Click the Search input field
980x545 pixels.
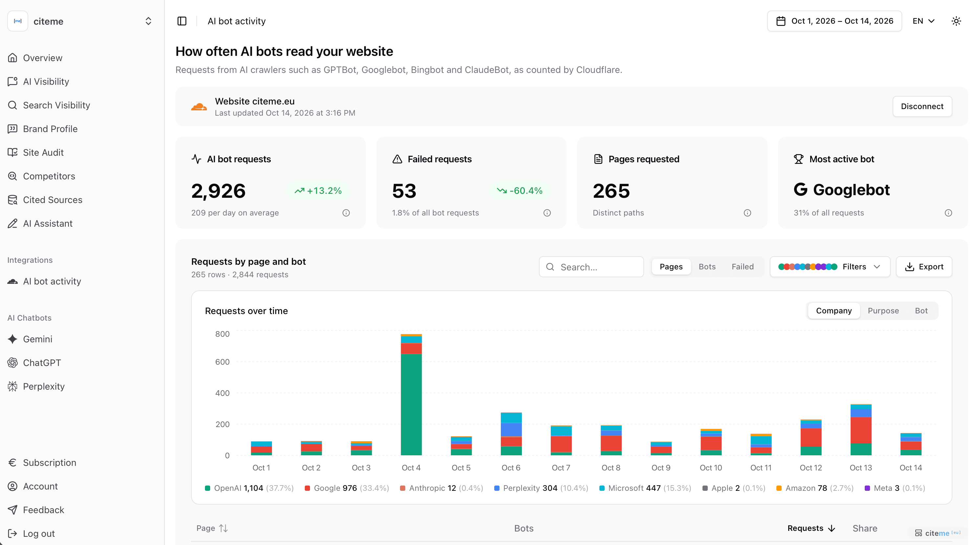tap(591, 266)
